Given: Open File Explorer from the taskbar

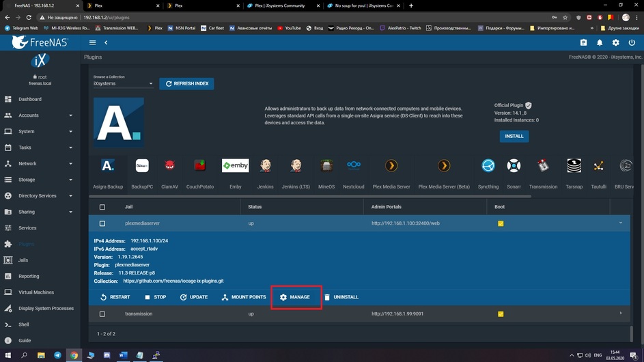Looking at the screenshot, I should pyautogui.click(x=41, y=355).
